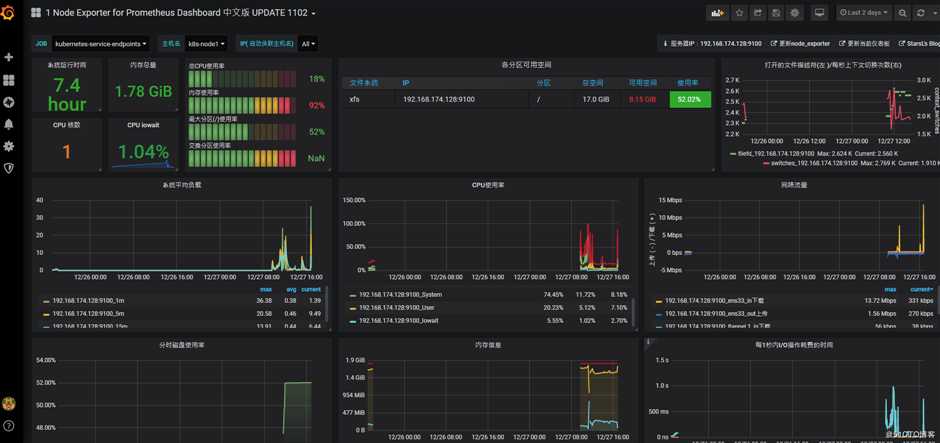Click the Refresh dashboard icon
The image size is (940, 443).
point(920,13)
